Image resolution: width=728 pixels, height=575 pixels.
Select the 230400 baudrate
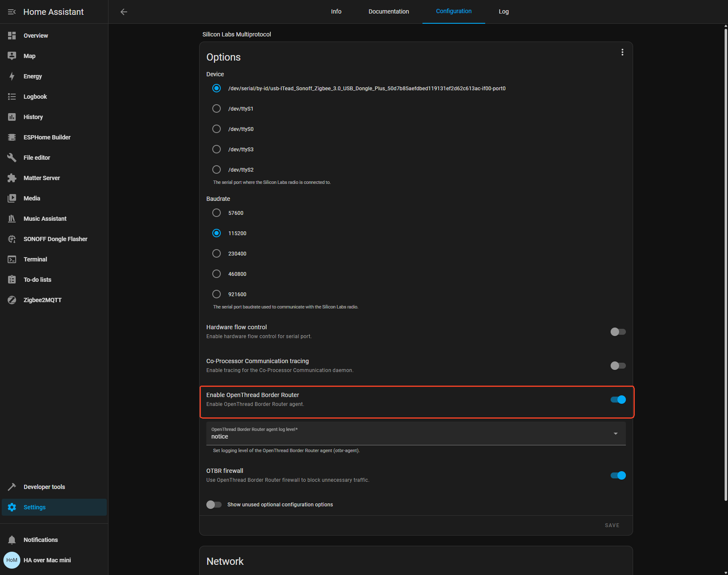tap(217, 253)
